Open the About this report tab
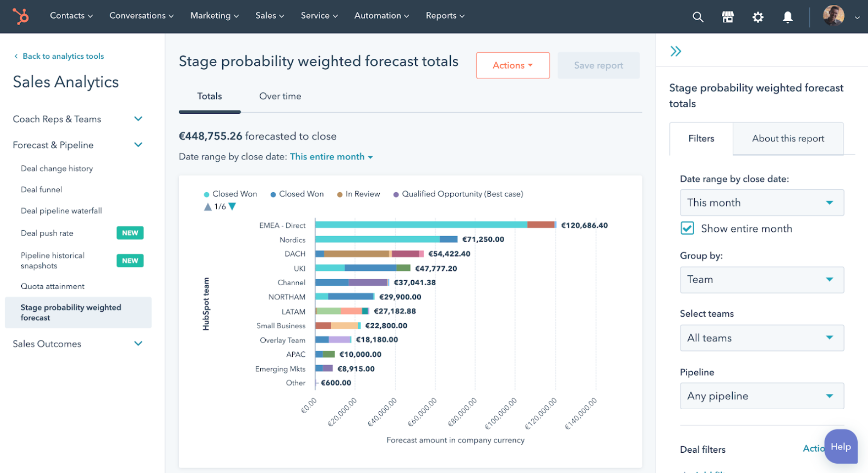Screen dimensions: 868x473 pyautogui.click(x=788, y=139)
